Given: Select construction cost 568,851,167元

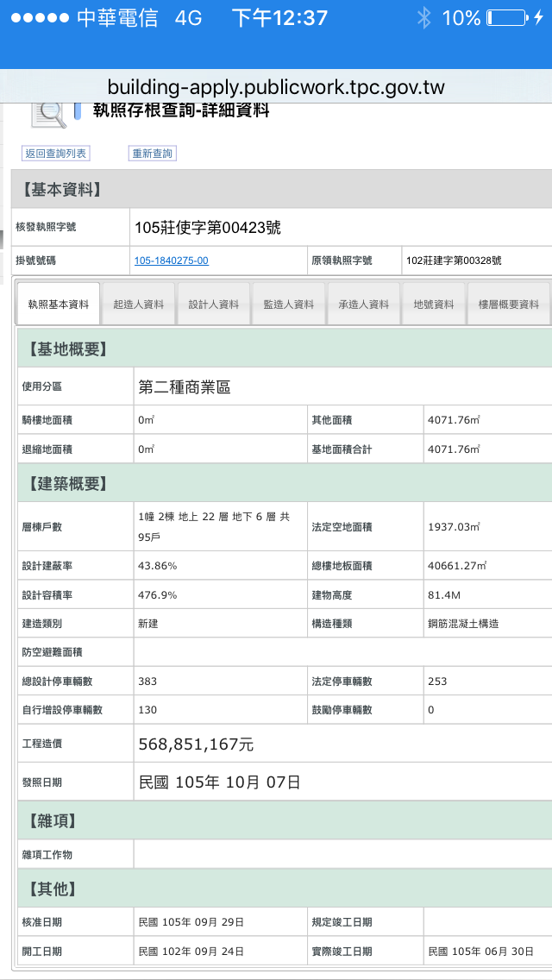Looking at the screenshot, I should pos(196,744).
